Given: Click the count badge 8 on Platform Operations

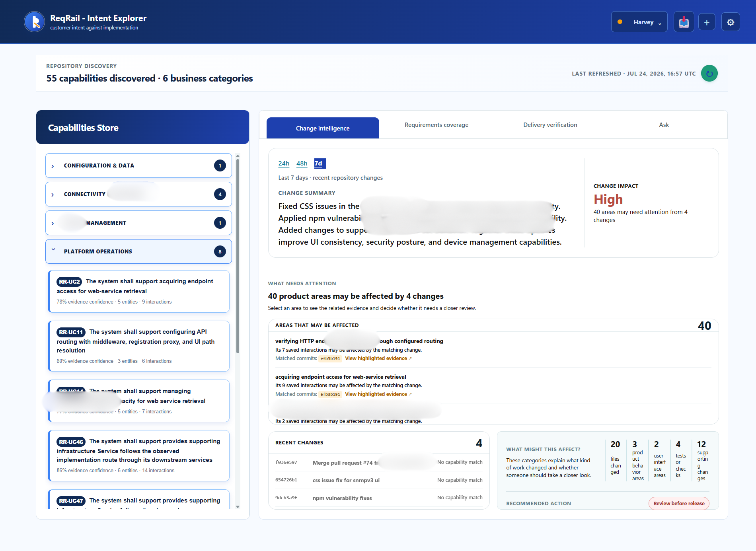Looking at the screenshot, I should coord(220,251).
